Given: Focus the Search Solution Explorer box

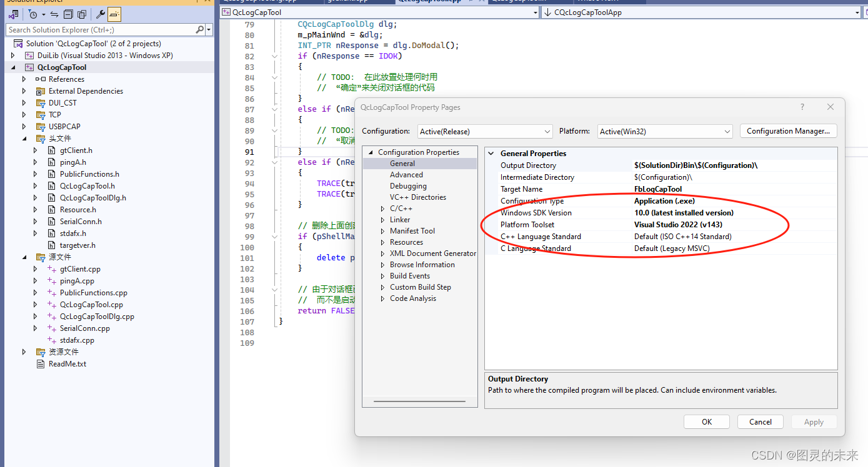Looking at the screenshot, I should coord(100,29).
